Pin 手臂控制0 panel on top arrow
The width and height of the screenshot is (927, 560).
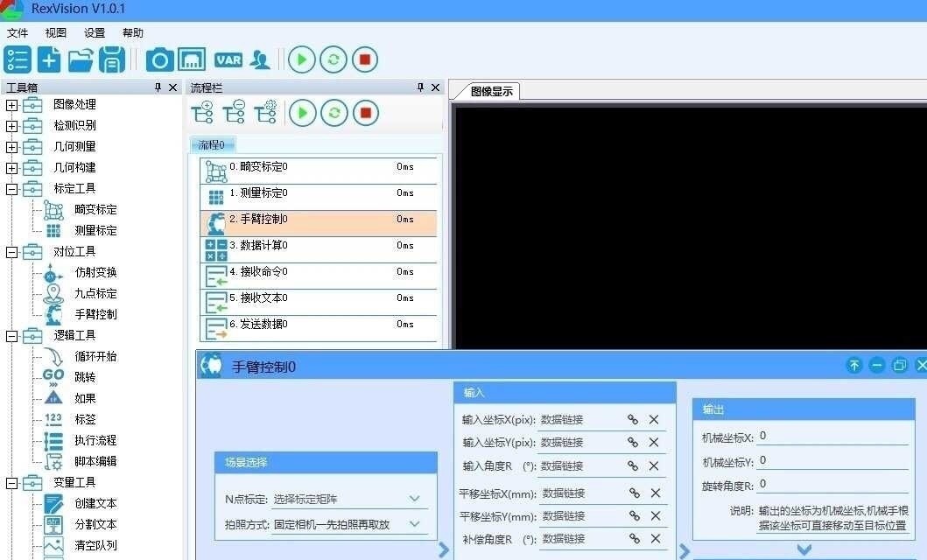click(854, 365)
